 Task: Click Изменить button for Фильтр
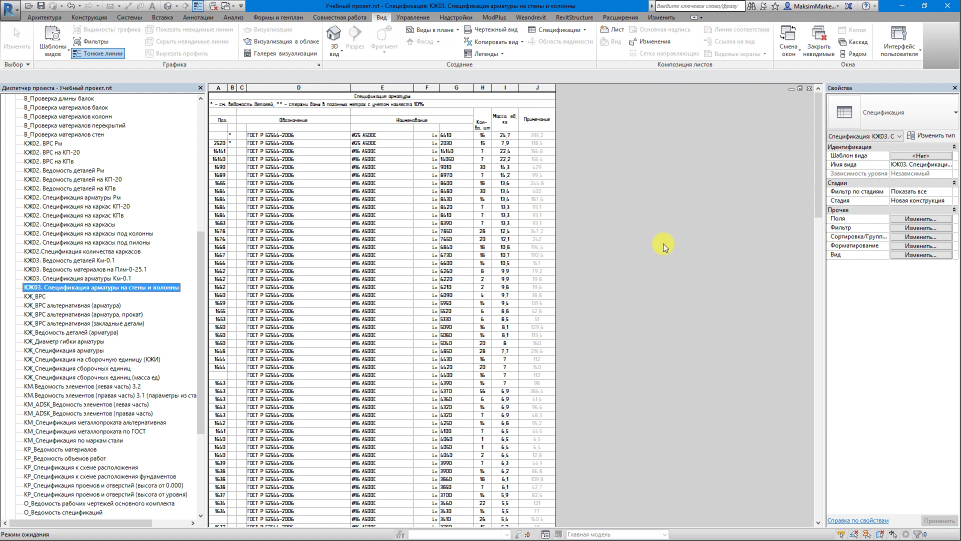point(921,228)
